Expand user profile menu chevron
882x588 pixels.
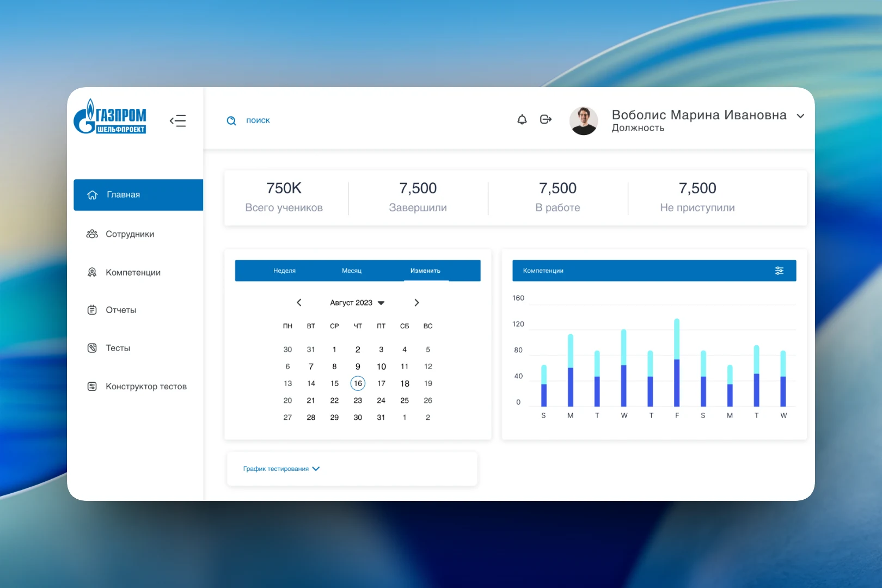pyautogui.click(x=800, y=116)
